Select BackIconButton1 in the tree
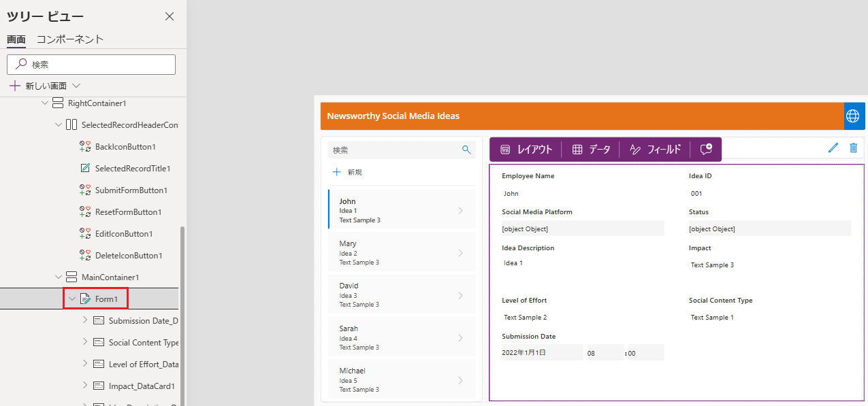The width and height of the screenshot is (868, 406). (125, 147)
